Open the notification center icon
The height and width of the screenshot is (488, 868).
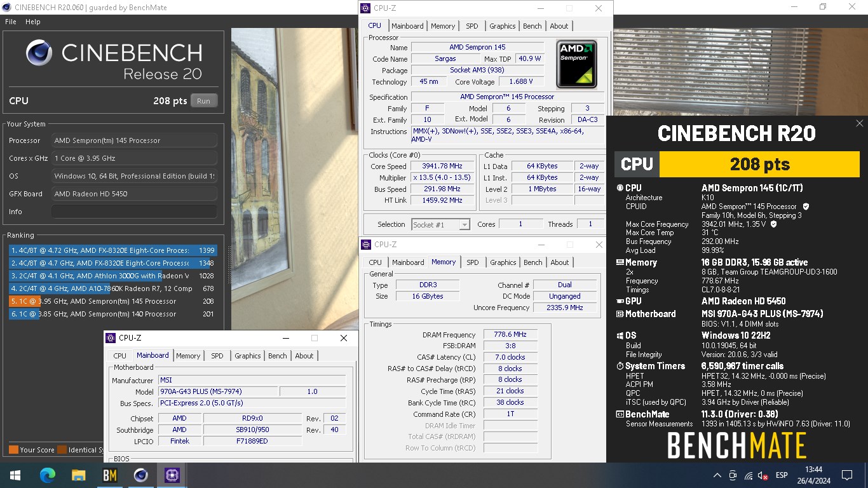[x=846, y=475]
